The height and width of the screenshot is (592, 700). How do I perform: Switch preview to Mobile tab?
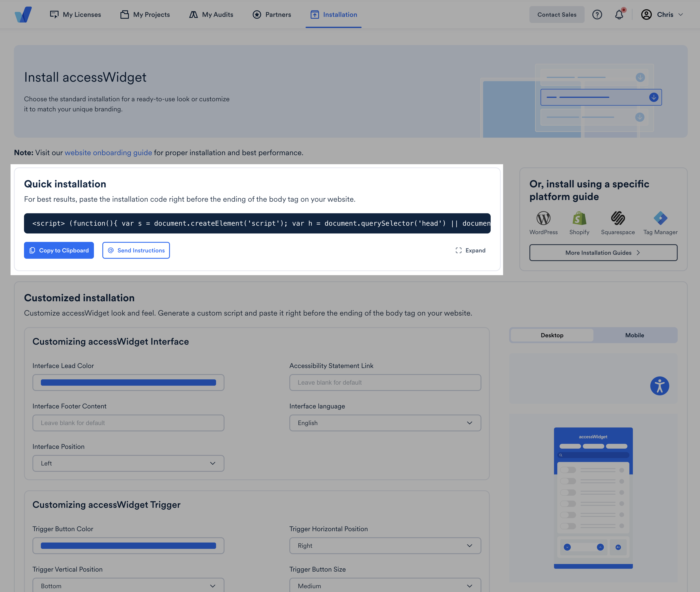[x=635, y=335]
